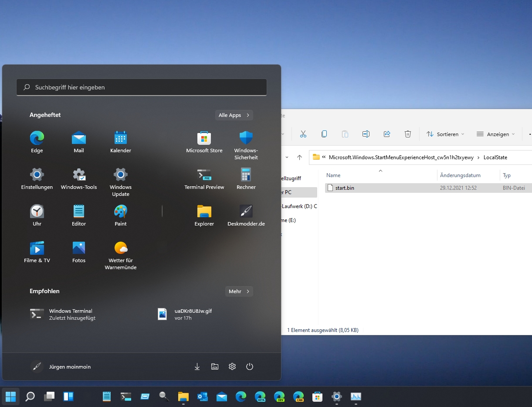This screenshot has height=407, width=532.
Task: Open Task View on the taskbar
Action: (x=49, y=397)
